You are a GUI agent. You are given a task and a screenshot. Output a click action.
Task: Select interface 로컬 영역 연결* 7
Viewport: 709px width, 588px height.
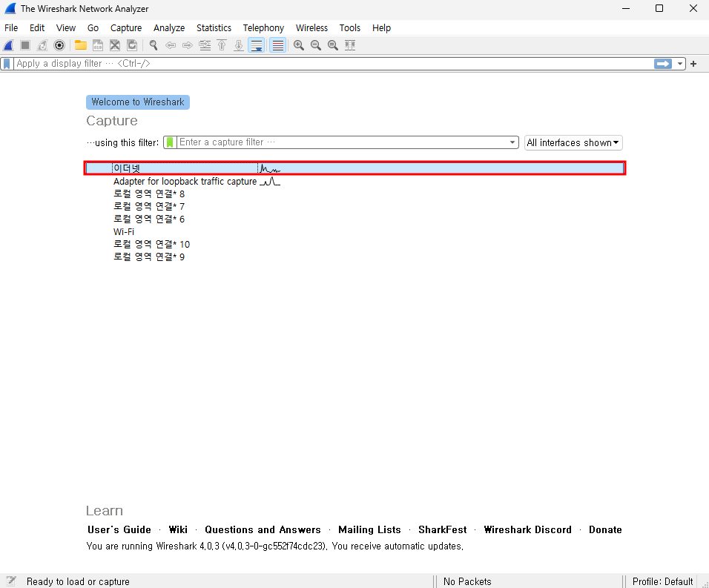[x=149, y=207]
